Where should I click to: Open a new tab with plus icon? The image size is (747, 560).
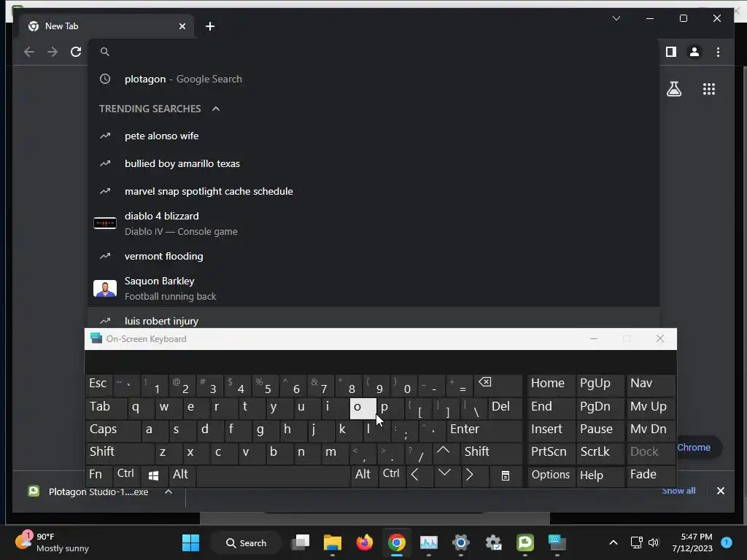pos(210,26)
